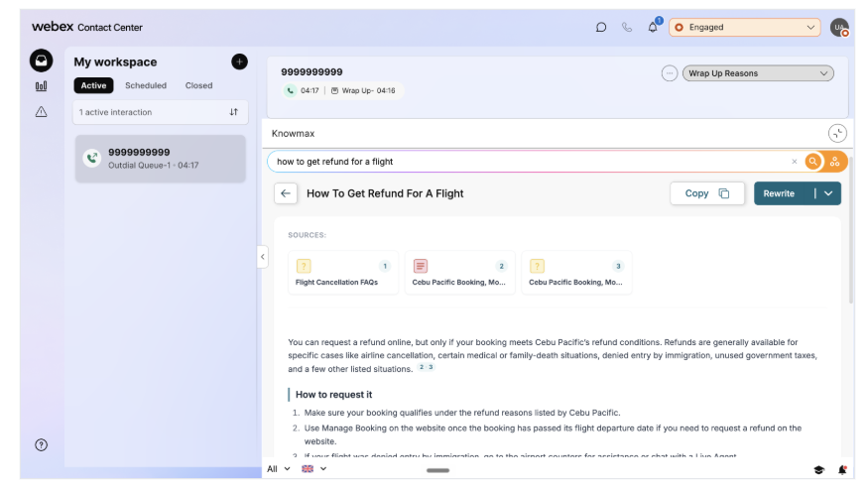Go back using the left arrow button
The height and width of the screenshot is (490, 868).
[286, 193]
